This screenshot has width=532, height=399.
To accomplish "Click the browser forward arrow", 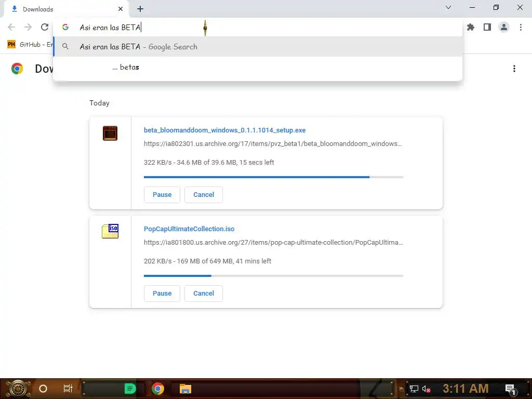I will (28, 27).
